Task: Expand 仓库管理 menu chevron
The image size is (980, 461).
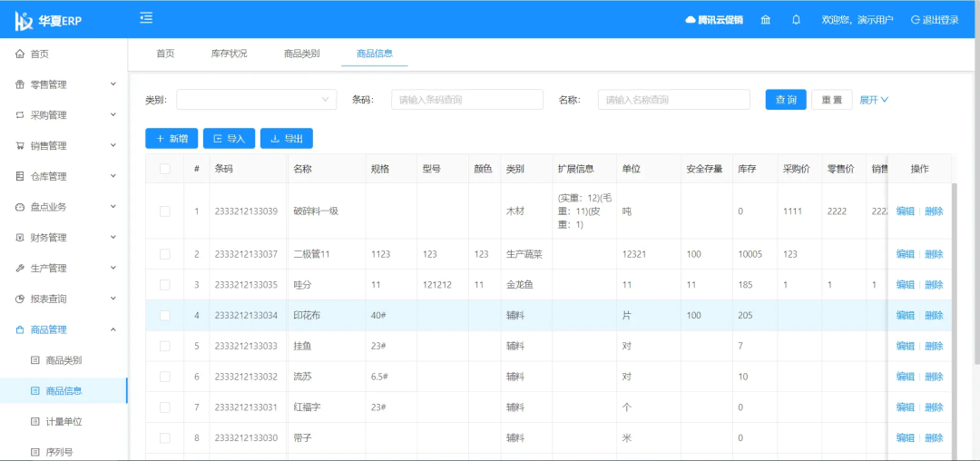Action: pyautogui.click(x=113, y=175)
